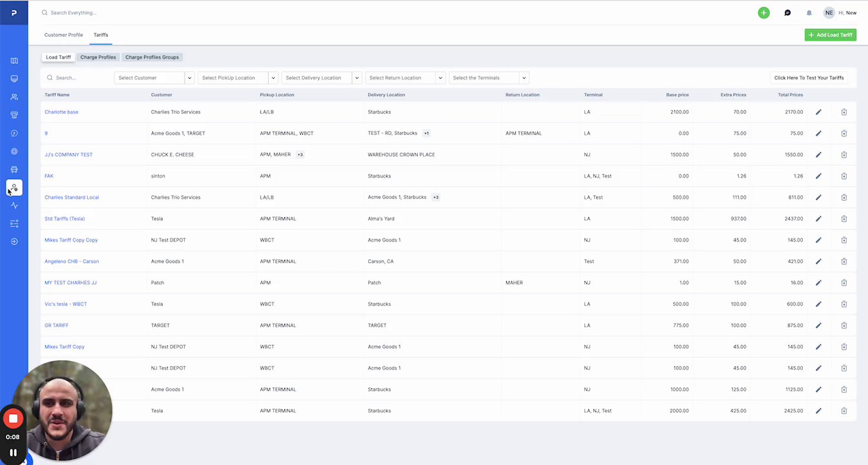Edit the GR TARIFF row
868x465 pixels.
pos(818,325)
